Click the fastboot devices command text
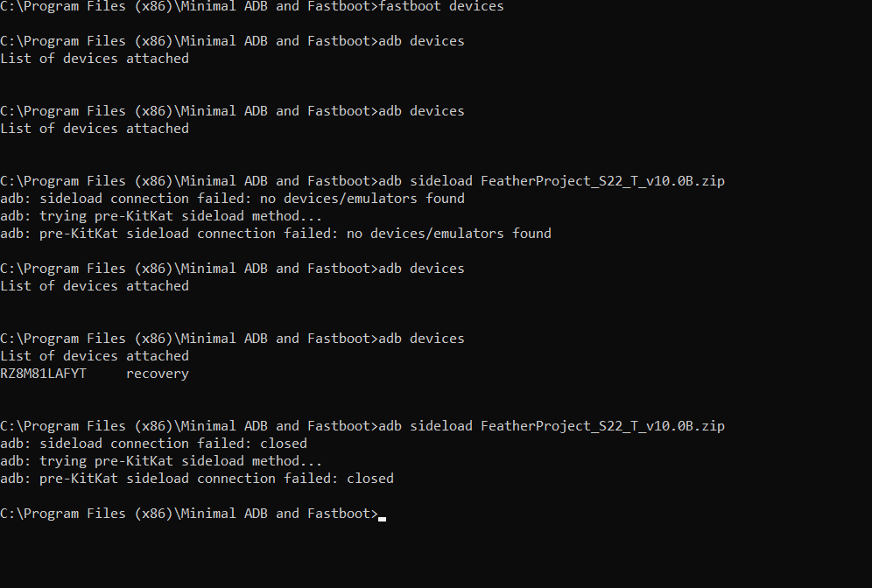 (440, 6)
